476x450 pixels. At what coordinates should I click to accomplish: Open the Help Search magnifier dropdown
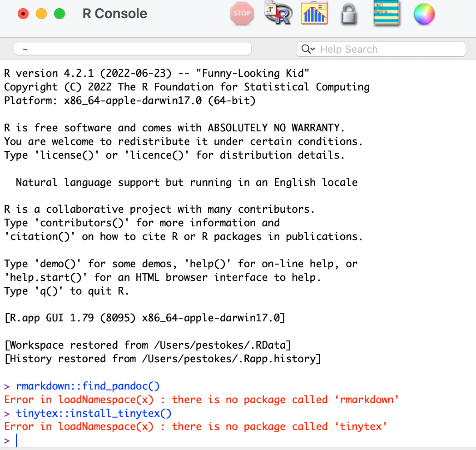[x=308, y=49]
